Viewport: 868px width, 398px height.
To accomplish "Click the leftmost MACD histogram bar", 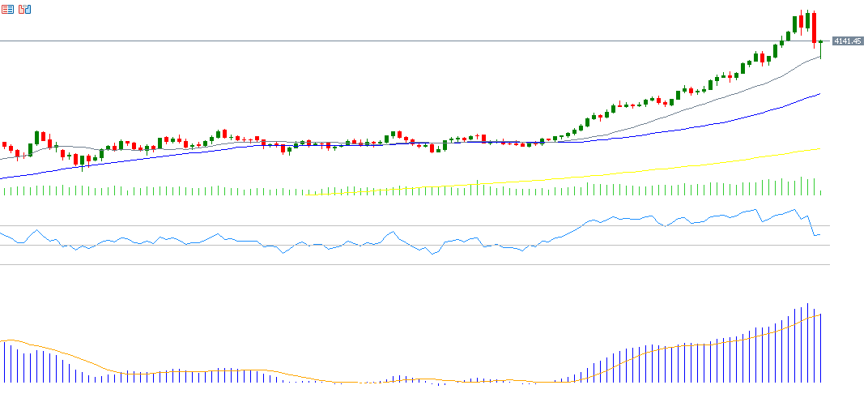I will coord(4,362).
